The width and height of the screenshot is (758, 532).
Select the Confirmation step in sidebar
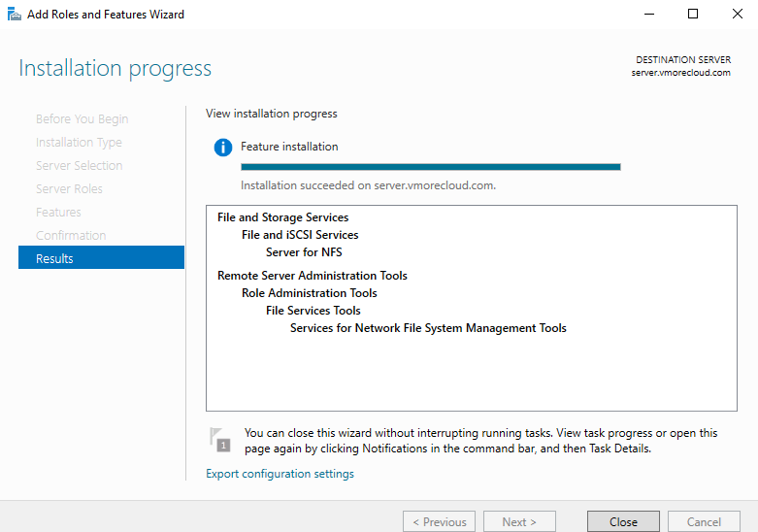click(71, 236)
